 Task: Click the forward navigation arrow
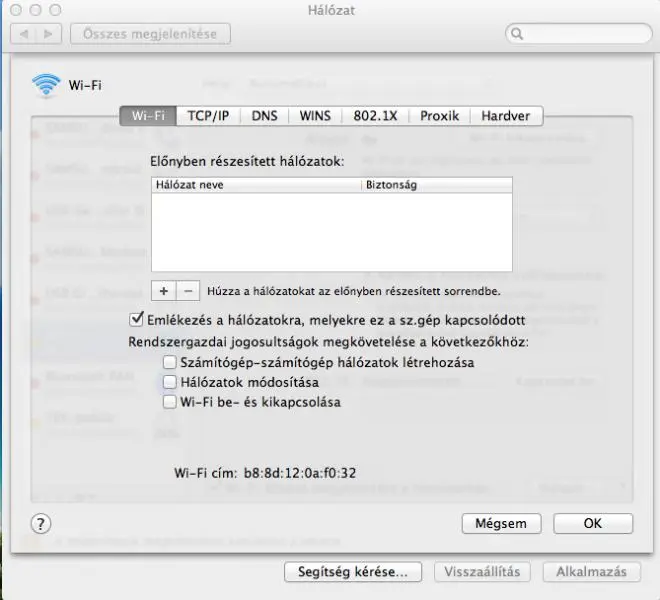pyautogui.click(x=49, y=34)
